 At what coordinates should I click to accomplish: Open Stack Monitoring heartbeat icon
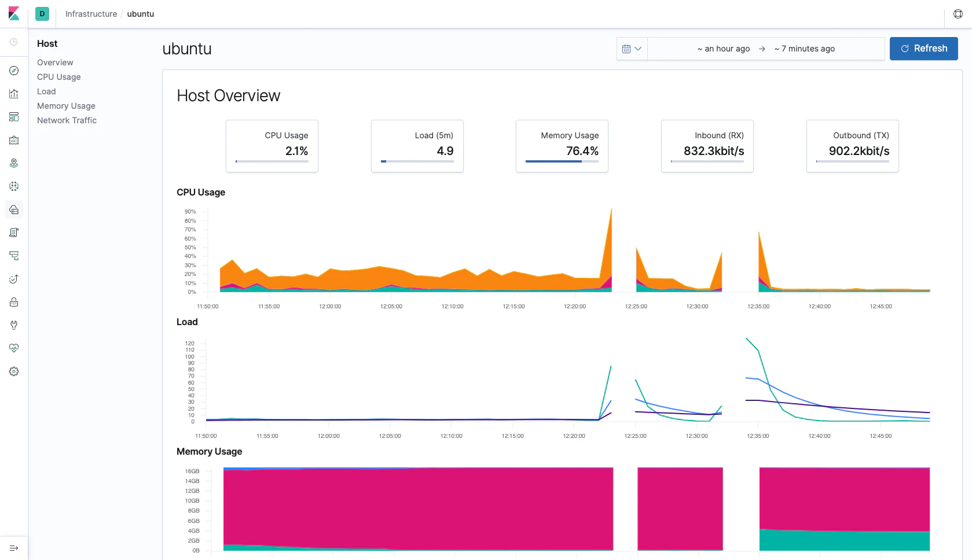click(x=14, y=348)
